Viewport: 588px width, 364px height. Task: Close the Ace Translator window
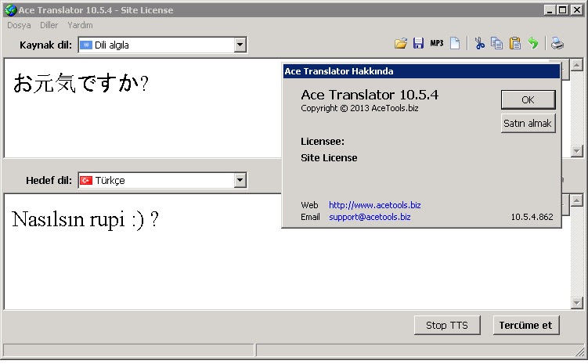577,10
